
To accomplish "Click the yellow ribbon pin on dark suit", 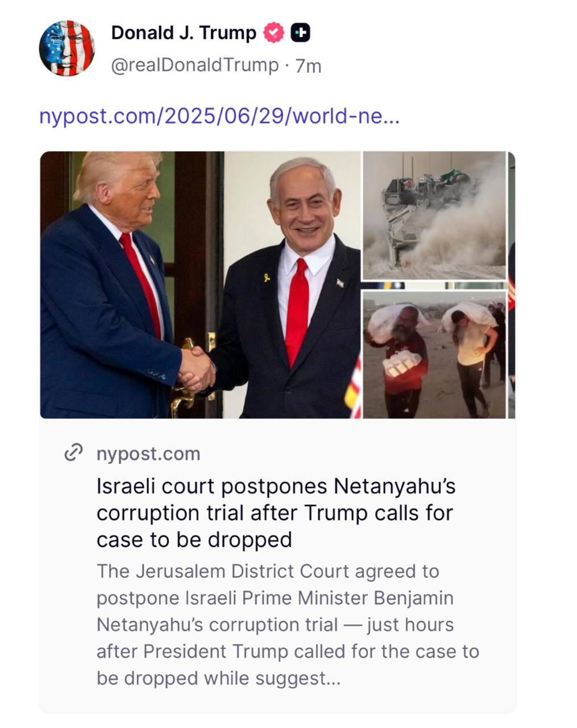I will point(266,278).
